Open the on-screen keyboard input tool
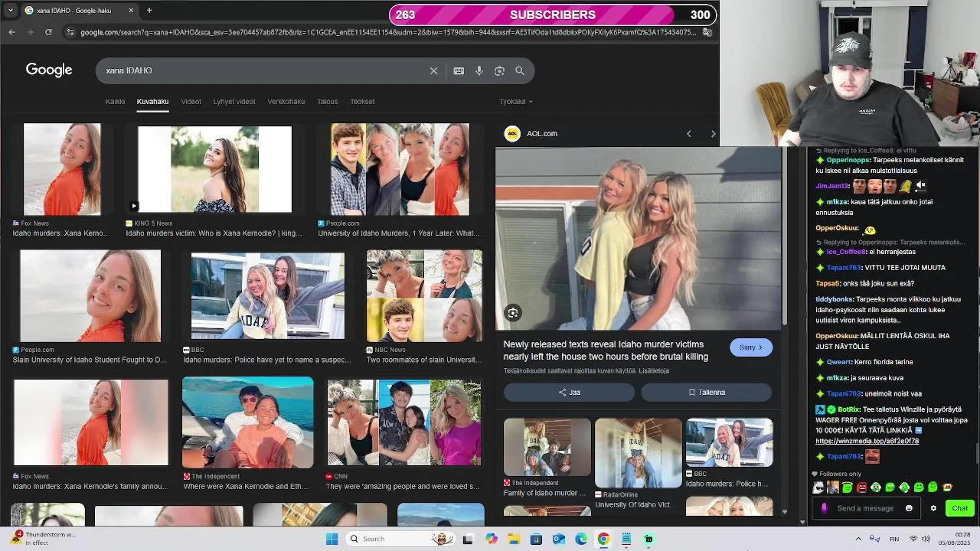The width and height of the screenshot is (980, 551). (459, 70)
